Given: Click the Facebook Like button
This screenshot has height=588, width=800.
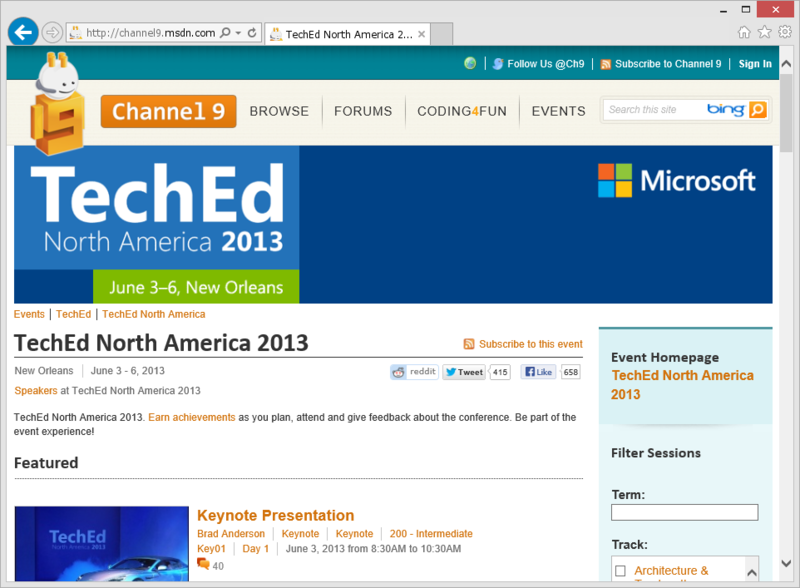Looking at the screenshot, I should pyautogui.click(x=538, y=372).
